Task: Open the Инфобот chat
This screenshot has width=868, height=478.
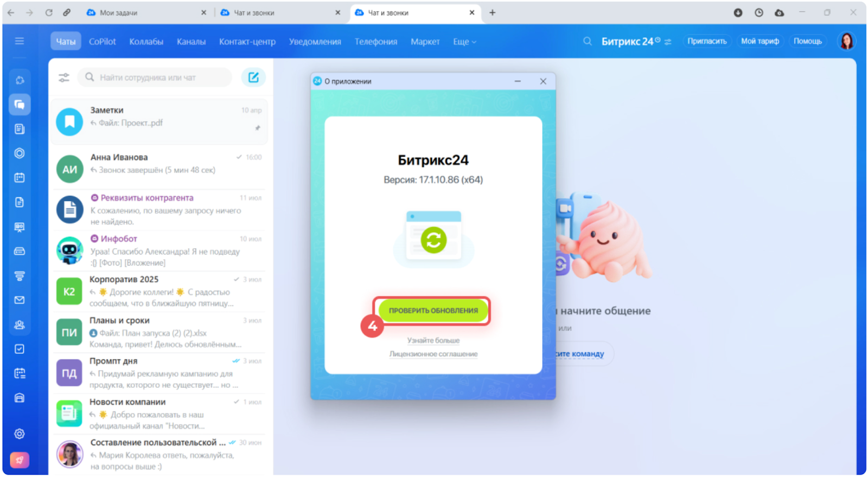Action: coord(158,250)
